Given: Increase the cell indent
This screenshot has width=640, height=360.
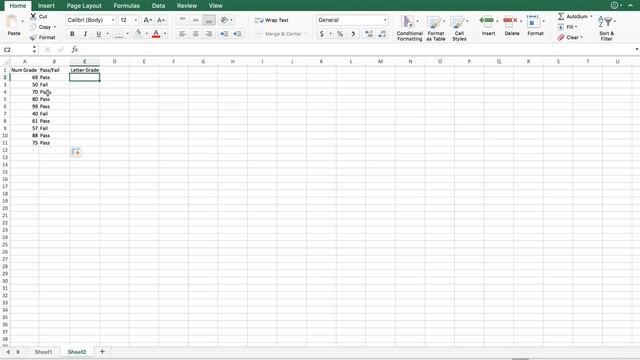Looking at the screenshot, I should (x=237, y=34).
